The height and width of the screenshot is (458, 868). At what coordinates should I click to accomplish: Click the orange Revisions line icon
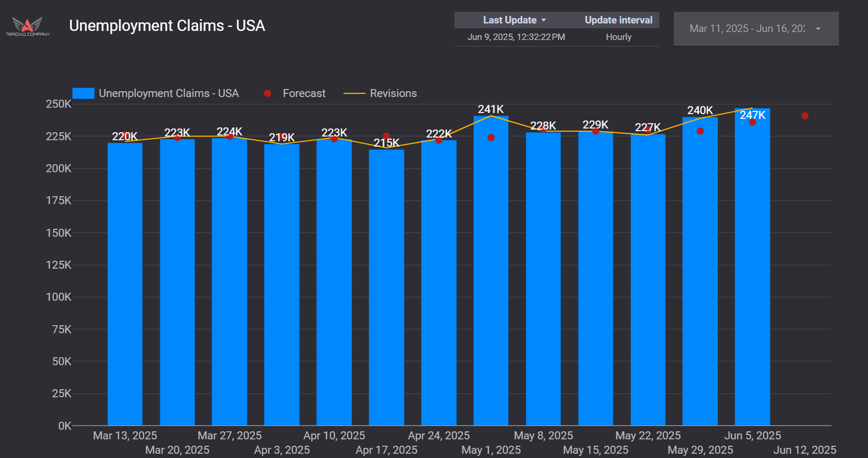[x=354, y=93]
